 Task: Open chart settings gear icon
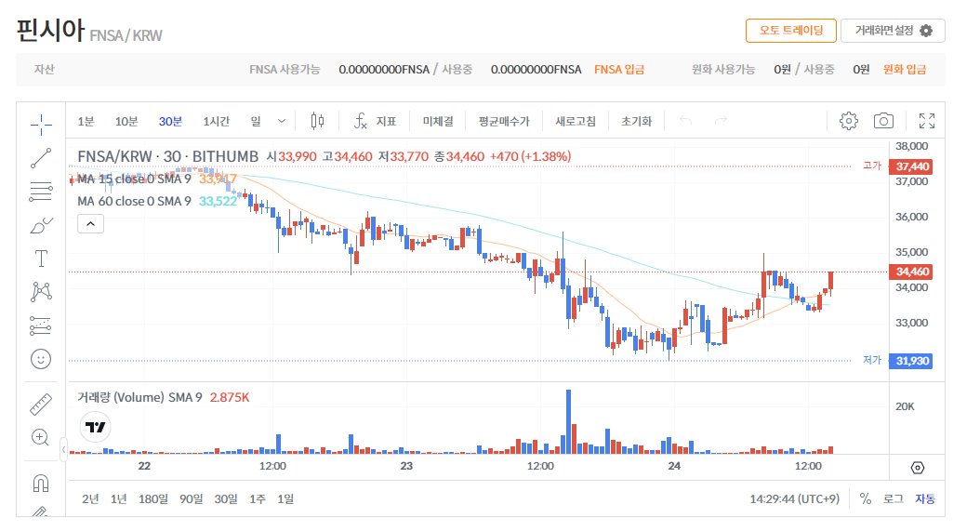click(848, 121)
